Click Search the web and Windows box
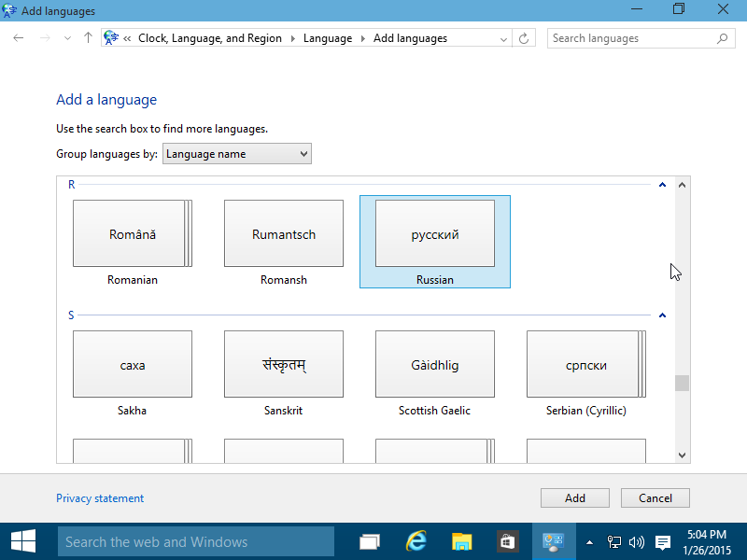The height and width of the screenshot is (560, 747). 196,541
